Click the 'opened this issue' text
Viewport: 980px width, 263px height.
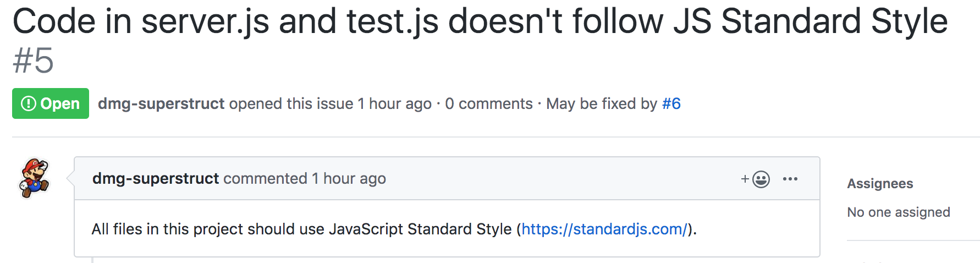click(x=291, y=103)
